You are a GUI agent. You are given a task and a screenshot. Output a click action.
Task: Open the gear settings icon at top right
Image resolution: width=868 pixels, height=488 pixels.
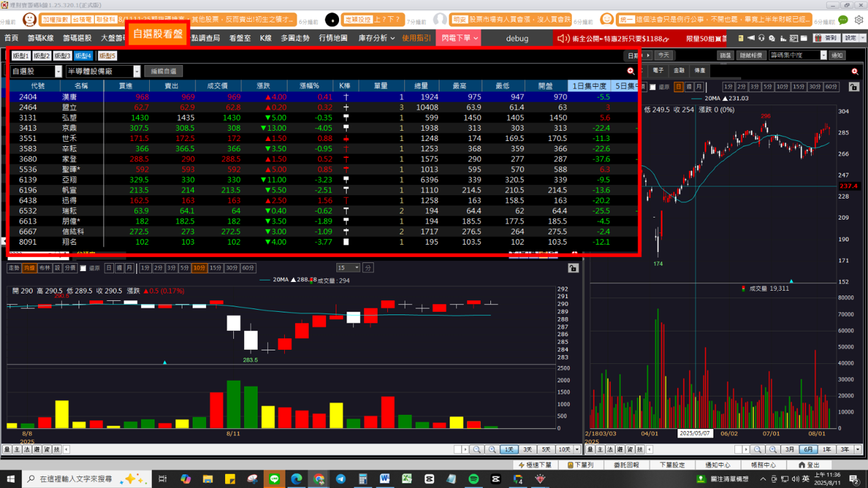point(859,20)
